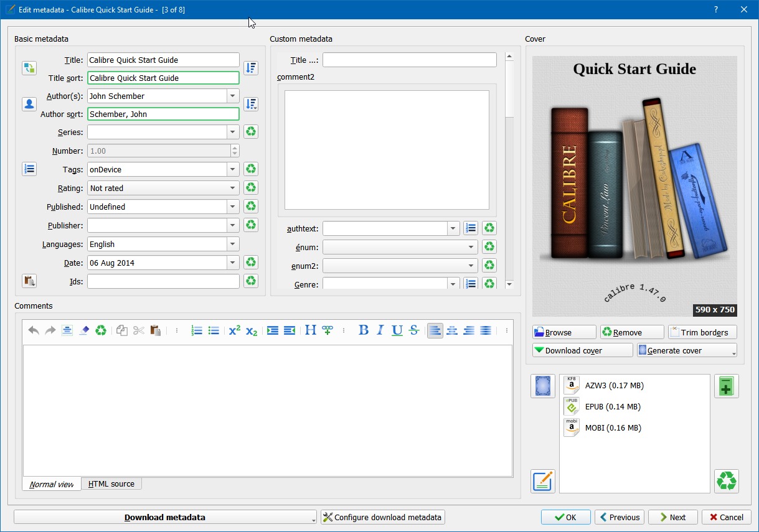The height and width of the screenshot is (532, 759).
Task: Add a format with the green plus book icon
Action: tap(726, 386)
